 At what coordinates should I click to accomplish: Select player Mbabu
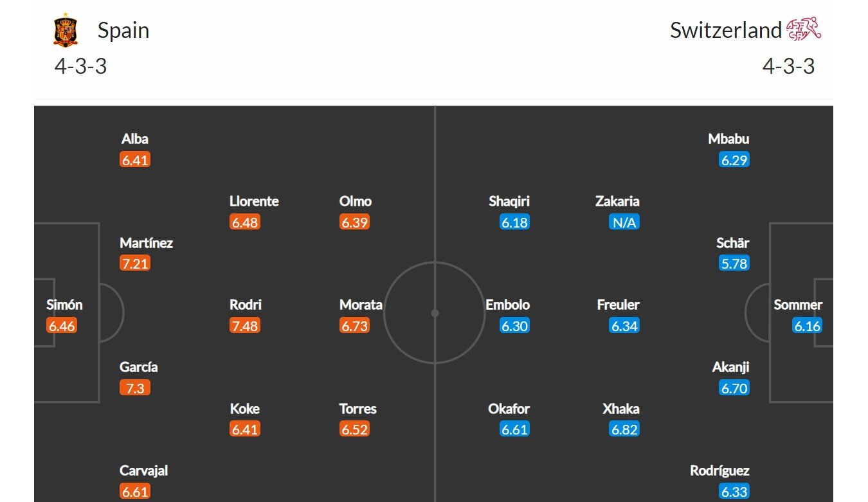pos(728,138)
